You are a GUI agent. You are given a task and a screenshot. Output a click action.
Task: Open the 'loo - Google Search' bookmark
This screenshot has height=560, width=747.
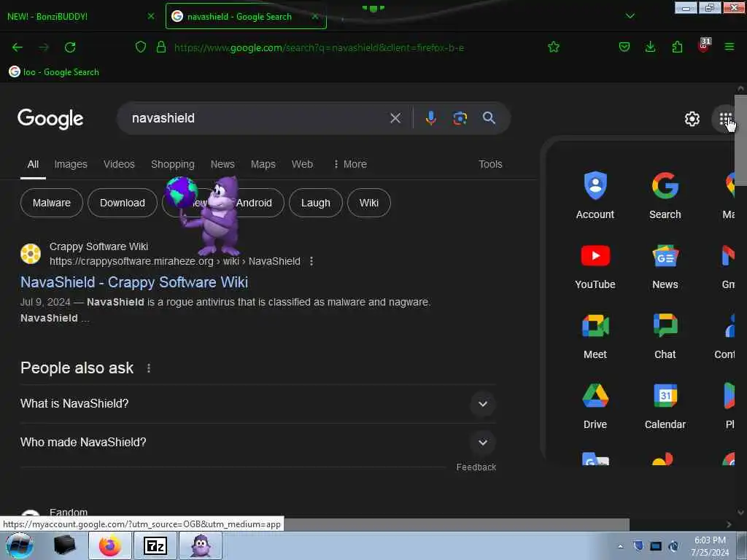[54, 72]
